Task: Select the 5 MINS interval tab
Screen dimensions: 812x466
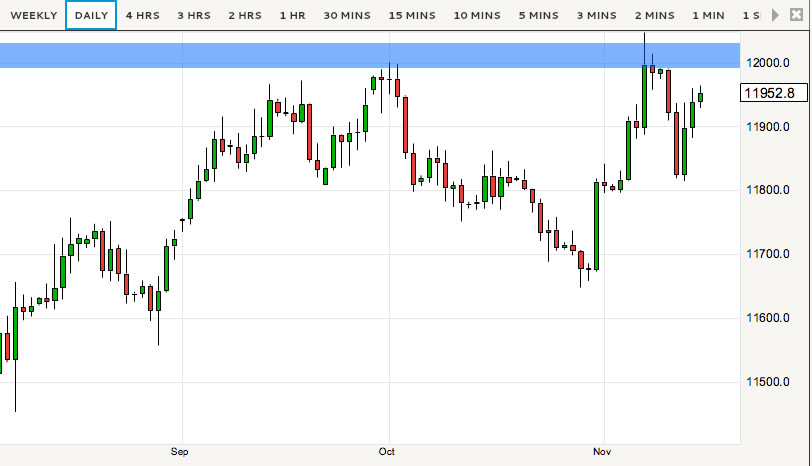Action: pos(538,16)
